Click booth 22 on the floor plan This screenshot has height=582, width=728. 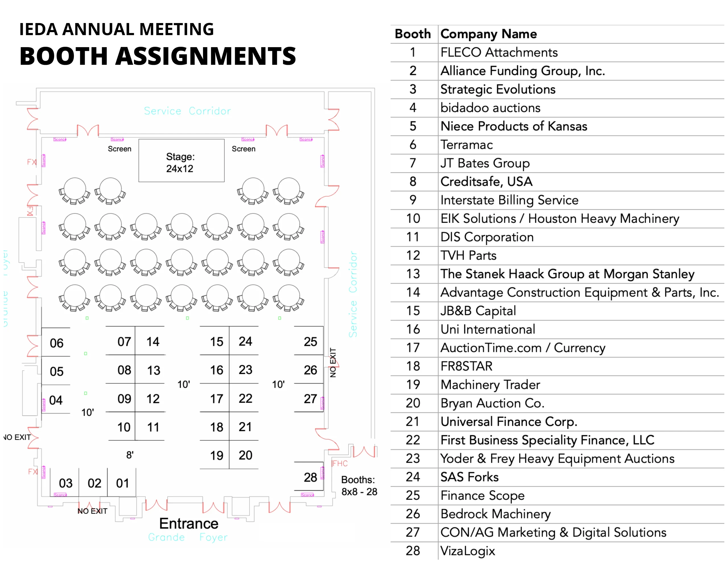pos(245,398)
